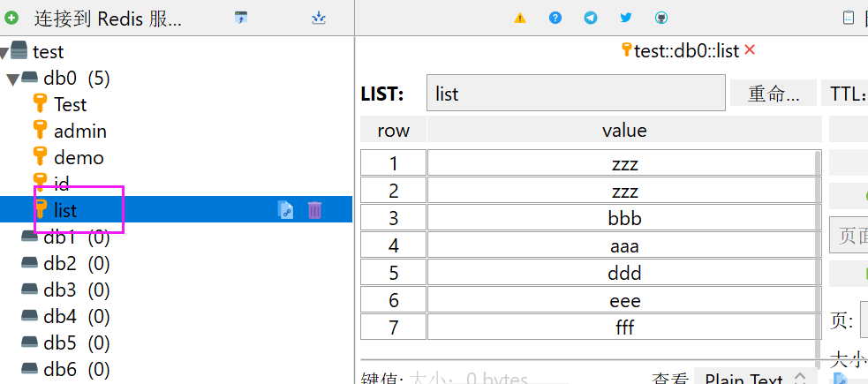Collapse the test server node
This screenshot has height=384, width=868.
(x=4, y=53)
